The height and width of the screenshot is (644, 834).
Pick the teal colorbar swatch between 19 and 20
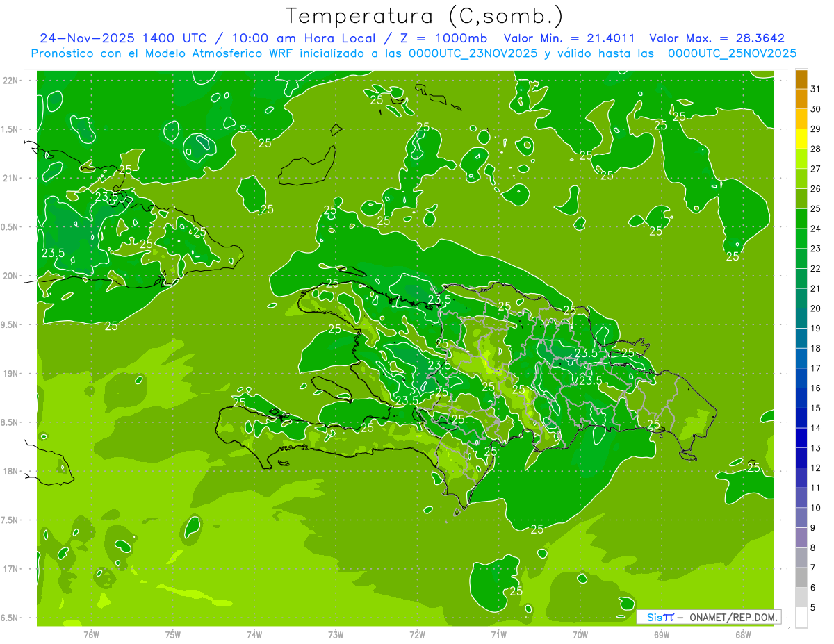pos(801,319)
